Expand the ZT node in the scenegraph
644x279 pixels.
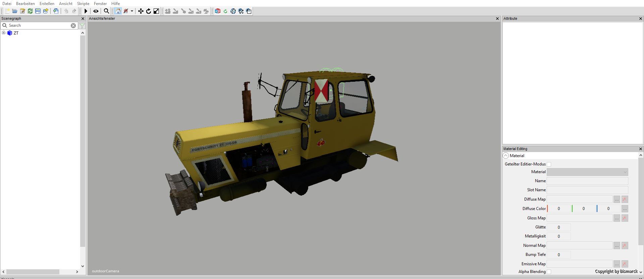pyautogui.click(x=4, y=33)
